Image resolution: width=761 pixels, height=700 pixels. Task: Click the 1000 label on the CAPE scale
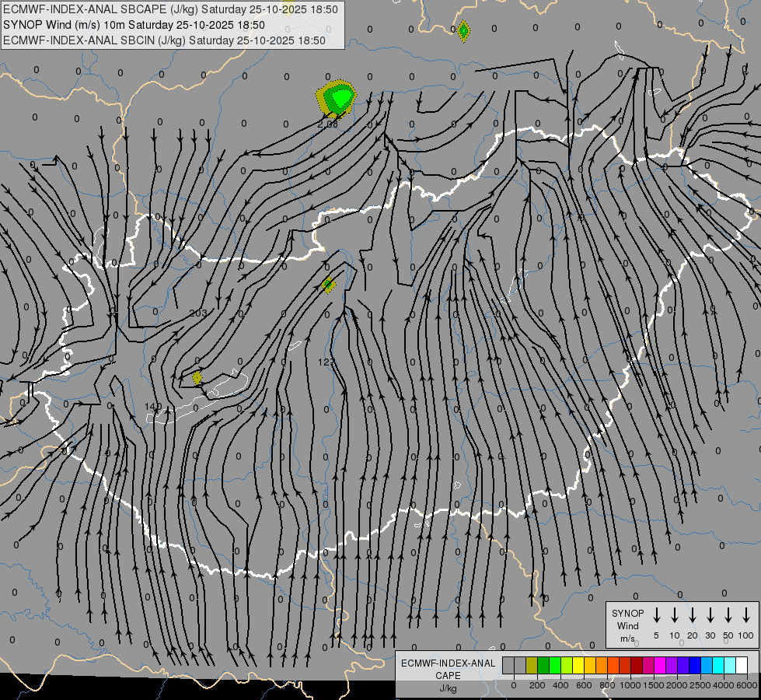pyautogui.click(x=630, y=685)
